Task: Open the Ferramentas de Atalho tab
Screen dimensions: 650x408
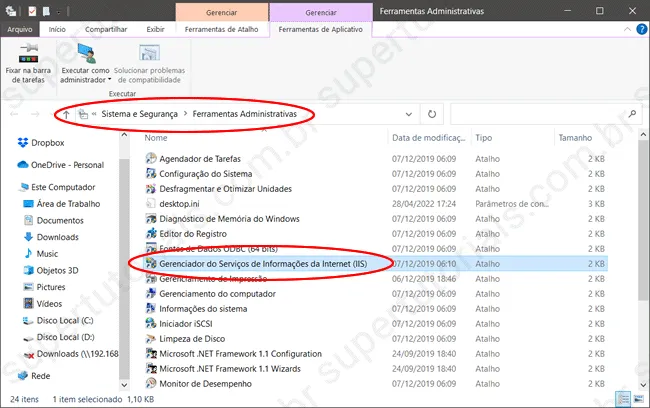Action: 221,29
